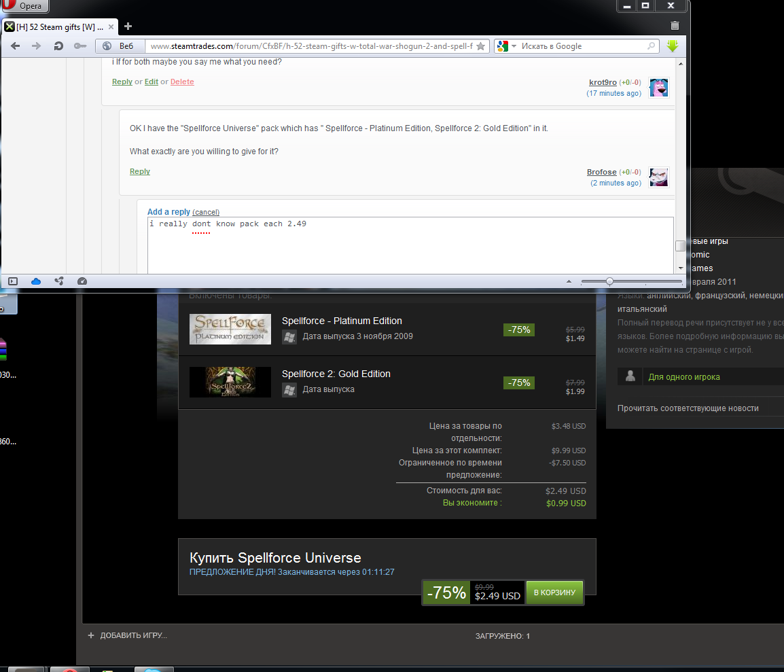This screenshot has width=784, height=672.
Task: Click Reply under krot9ro's comment
Action: (122, 82)
